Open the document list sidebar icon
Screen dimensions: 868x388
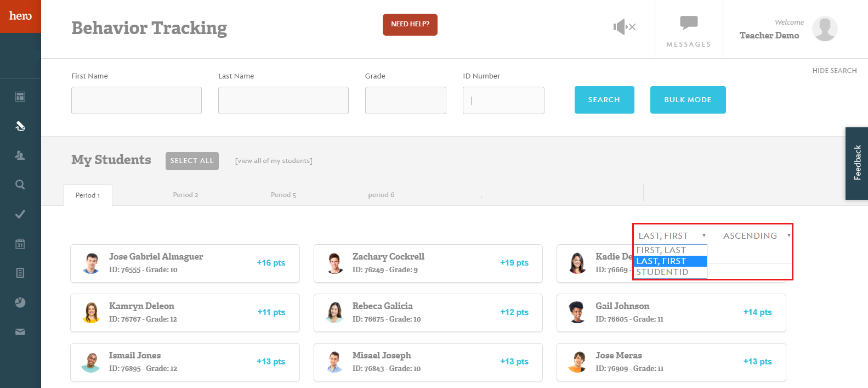coord(20,273)
